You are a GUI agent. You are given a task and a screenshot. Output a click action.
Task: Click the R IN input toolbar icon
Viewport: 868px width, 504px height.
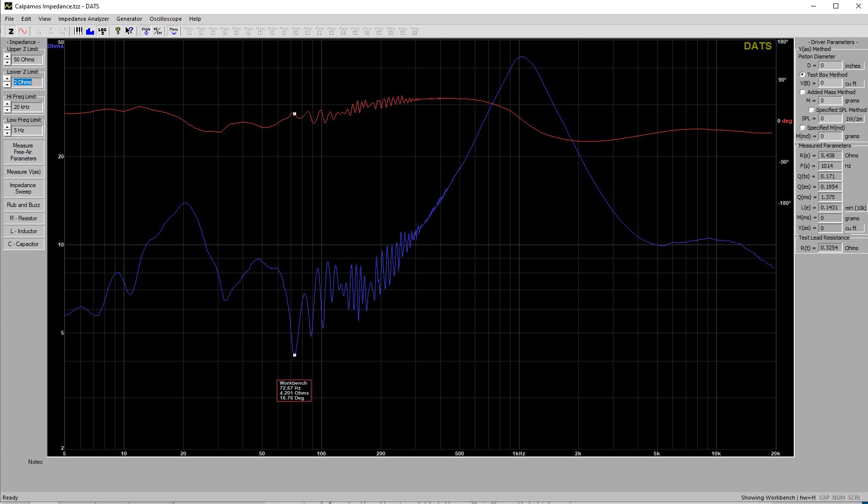tap(51, 31)
